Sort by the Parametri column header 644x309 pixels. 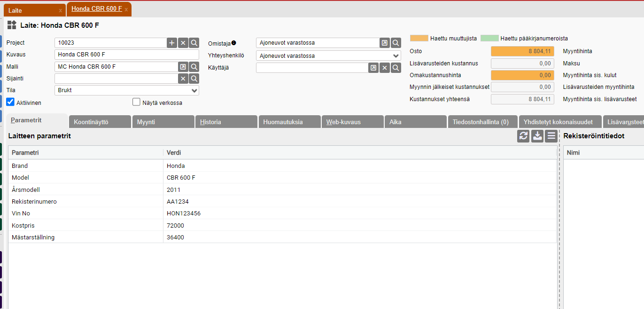(86, 153)
